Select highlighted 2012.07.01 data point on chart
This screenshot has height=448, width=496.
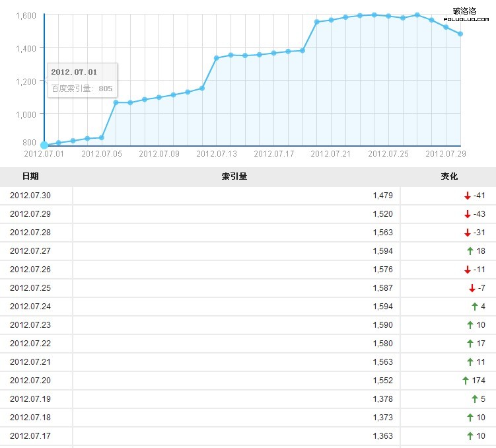tap(44, 145)
